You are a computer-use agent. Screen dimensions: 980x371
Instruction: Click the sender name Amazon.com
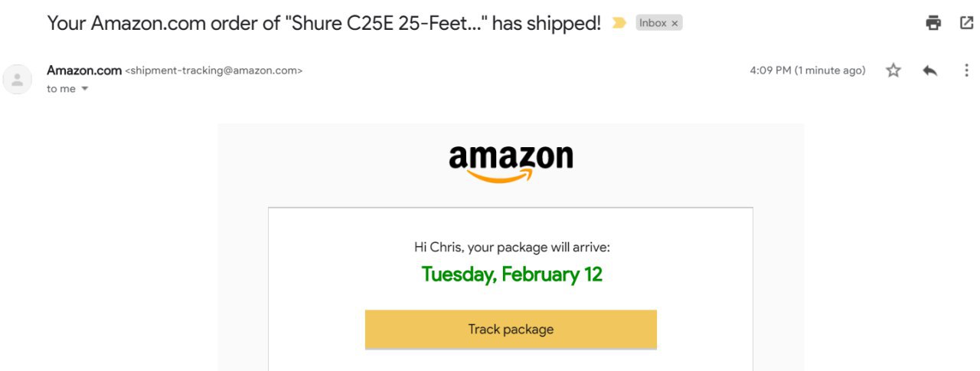84,71
